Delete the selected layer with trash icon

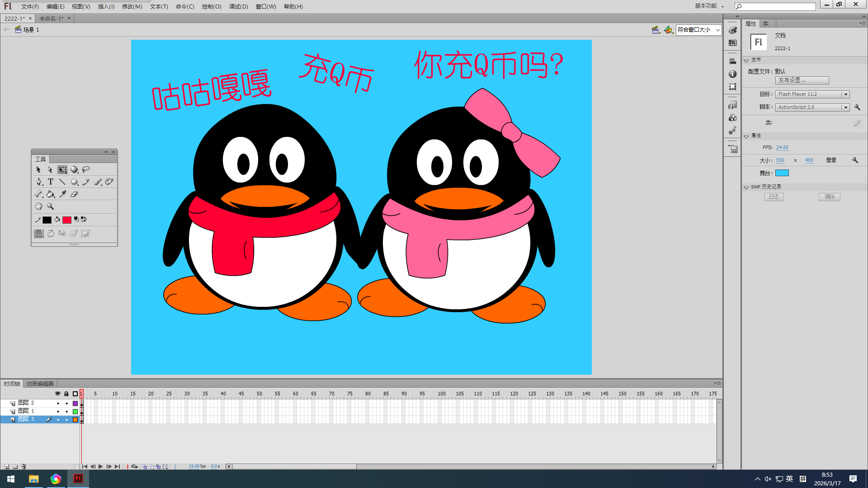[24, 466]
